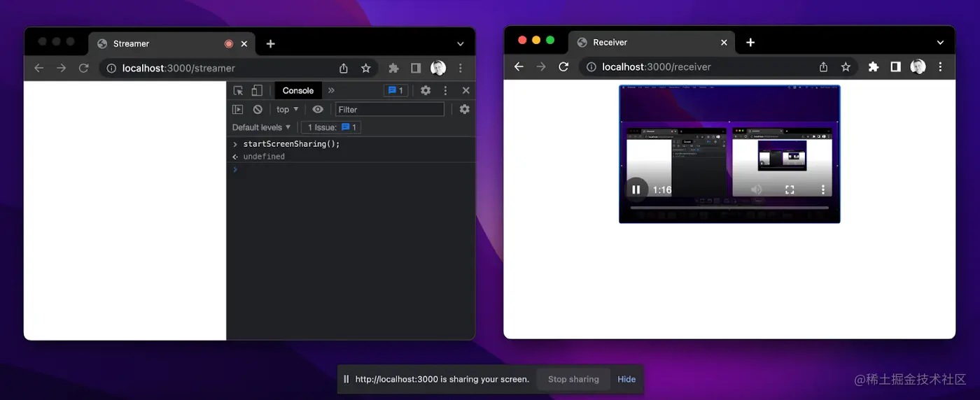Click Streamer address bar localhost:3000/streamer
Screen dimensions: 980x400
tap(178, 68)
